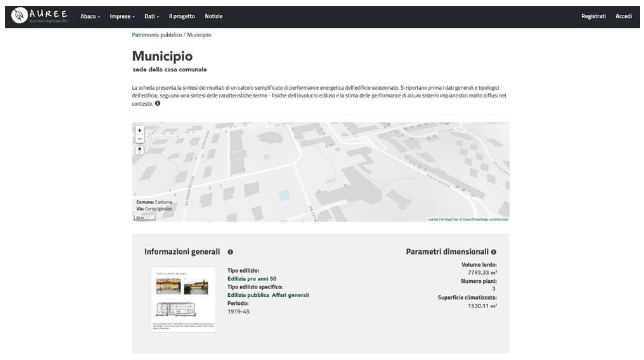
Task: Select the Edilizia pre anni 50 label
Action: click(x=253, y=279)
